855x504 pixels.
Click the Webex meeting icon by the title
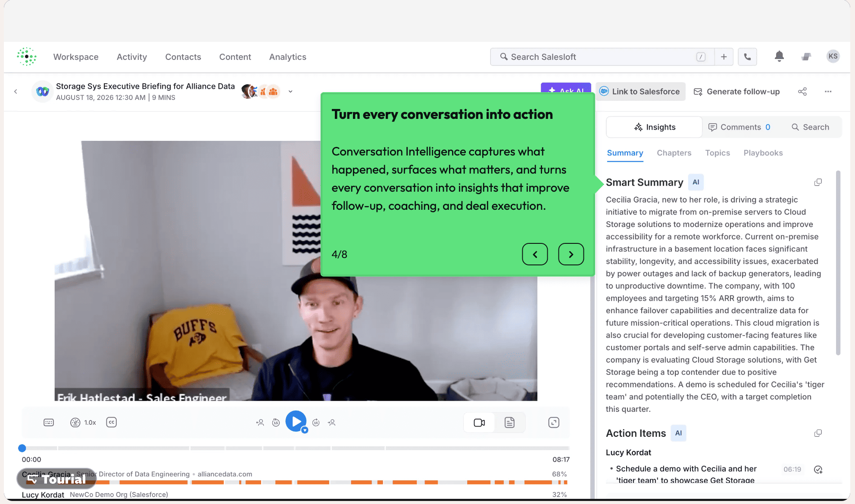click(x=42, y=91)
